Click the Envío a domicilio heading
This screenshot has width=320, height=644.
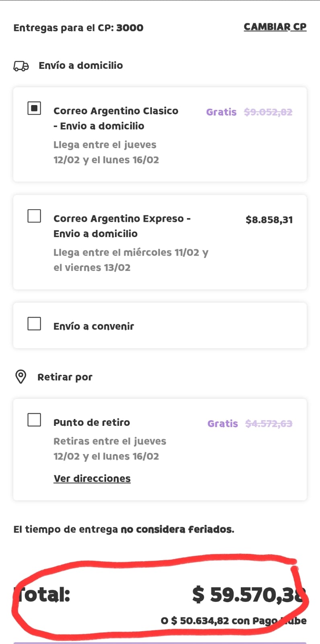81,66
